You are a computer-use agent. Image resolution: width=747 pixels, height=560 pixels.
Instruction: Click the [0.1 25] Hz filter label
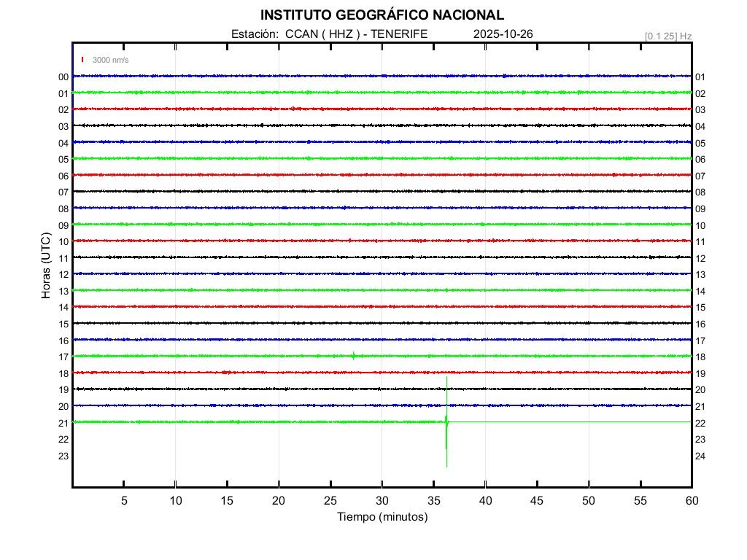click(667, 36)
